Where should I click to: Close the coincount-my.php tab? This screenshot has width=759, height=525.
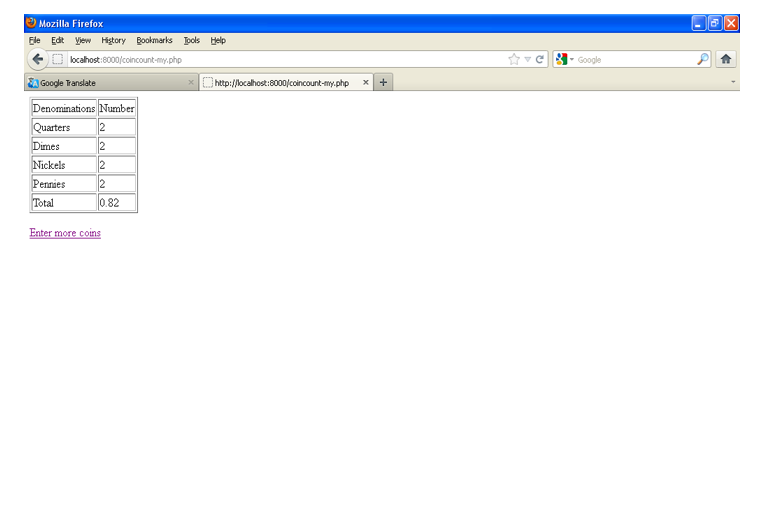click(365, 82)
